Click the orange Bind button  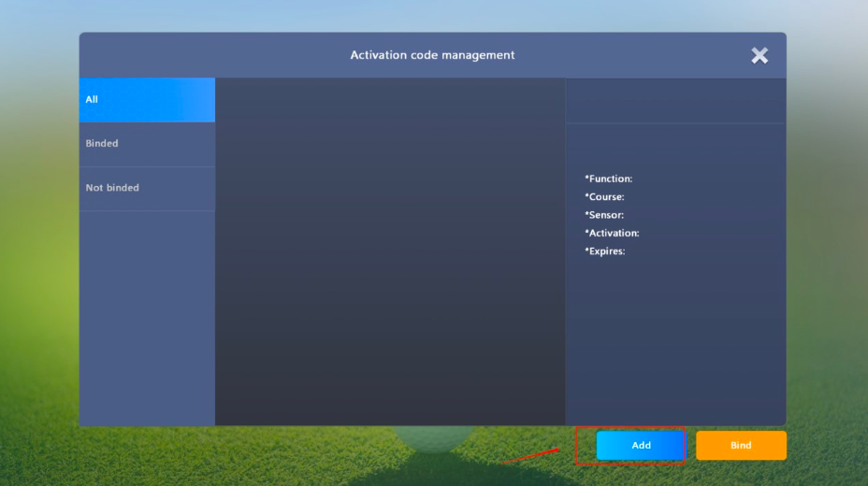[x=741, y=445]
